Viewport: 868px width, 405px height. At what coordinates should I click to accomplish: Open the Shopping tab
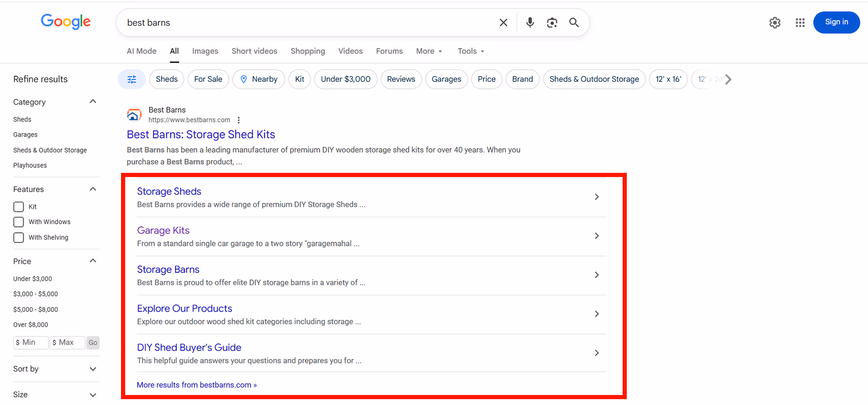pyautogui.click(x=308, y=51)
